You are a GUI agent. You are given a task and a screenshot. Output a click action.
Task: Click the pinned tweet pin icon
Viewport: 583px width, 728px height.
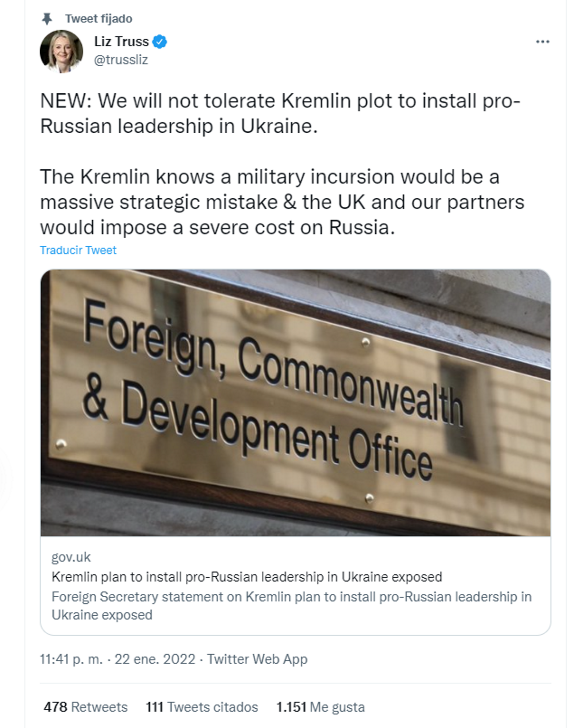tap(47, 19)
